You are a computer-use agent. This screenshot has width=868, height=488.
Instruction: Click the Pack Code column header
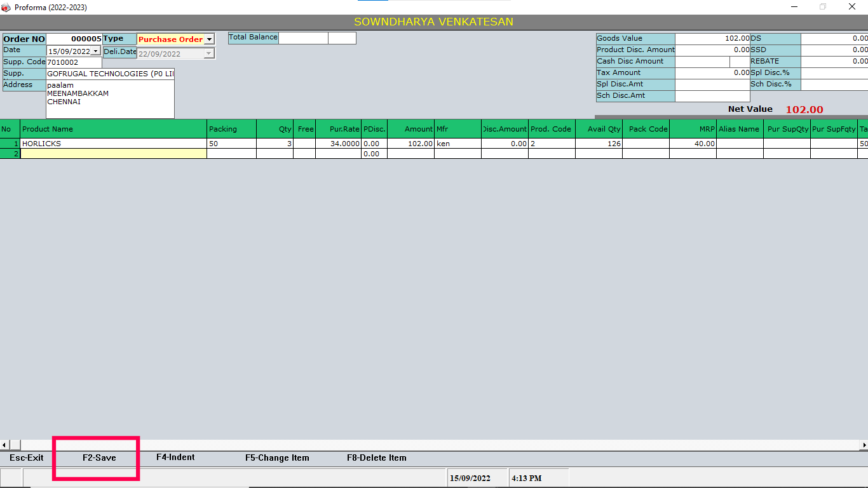pos(646,129)
